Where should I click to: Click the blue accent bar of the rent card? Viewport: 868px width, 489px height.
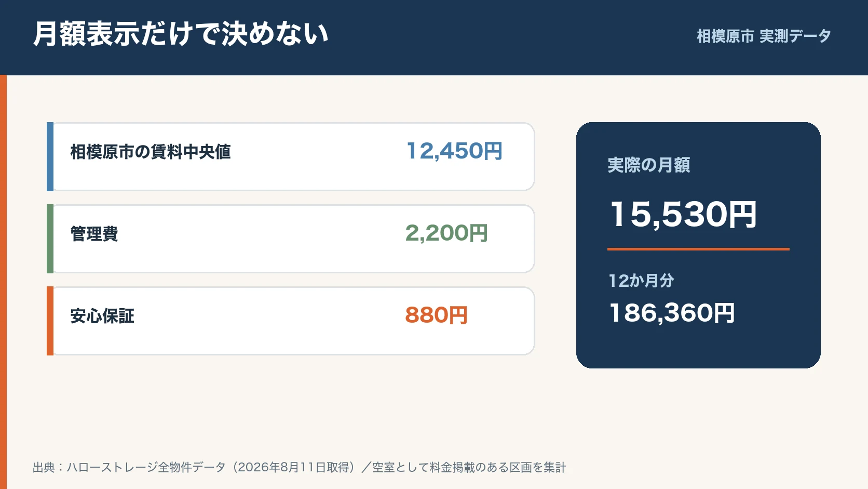pos(50,156)
